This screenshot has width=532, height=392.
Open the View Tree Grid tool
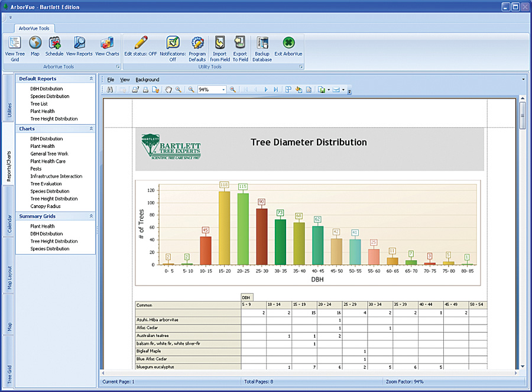click(x=15, y=49)
